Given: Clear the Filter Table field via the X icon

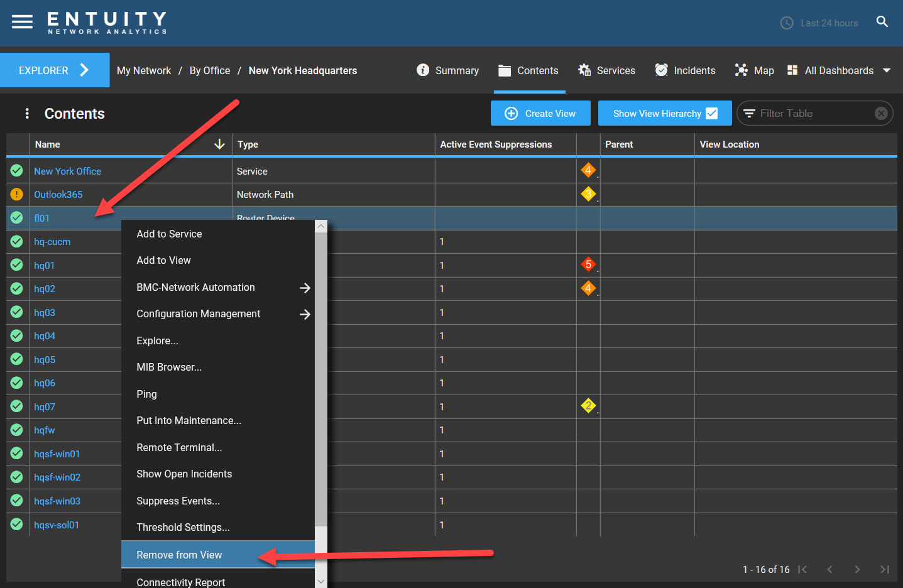Looking at the screenshot, I should pyautogui.click(x=881, y=113).
